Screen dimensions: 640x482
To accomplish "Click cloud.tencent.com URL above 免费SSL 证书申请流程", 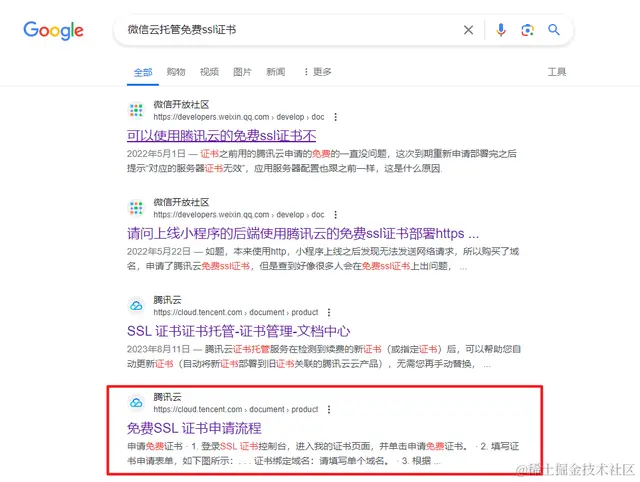I will pyautogui.click(x=236, y=409).
